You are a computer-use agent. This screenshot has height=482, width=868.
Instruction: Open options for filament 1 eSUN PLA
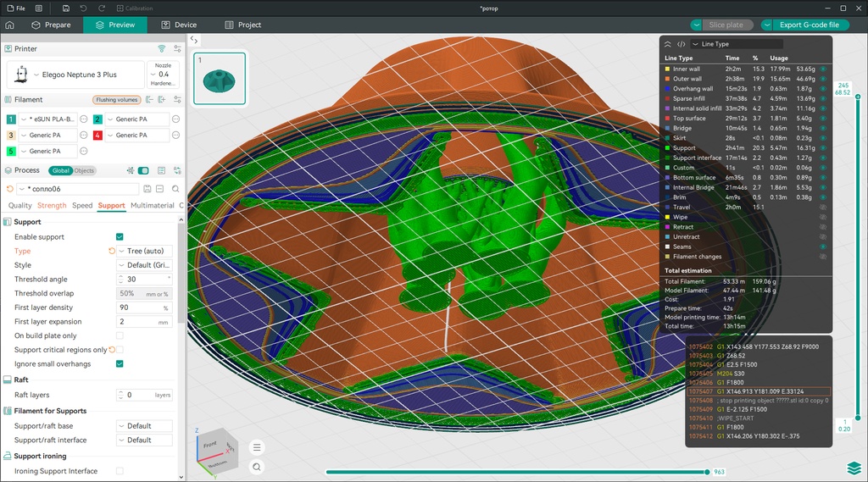point(84,119)
